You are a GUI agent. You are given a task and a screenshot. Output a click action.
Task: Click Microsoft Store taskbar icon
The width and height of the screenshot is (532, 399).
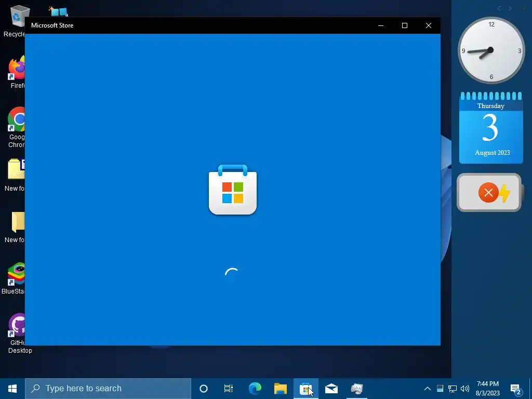(x=305, y=389)
